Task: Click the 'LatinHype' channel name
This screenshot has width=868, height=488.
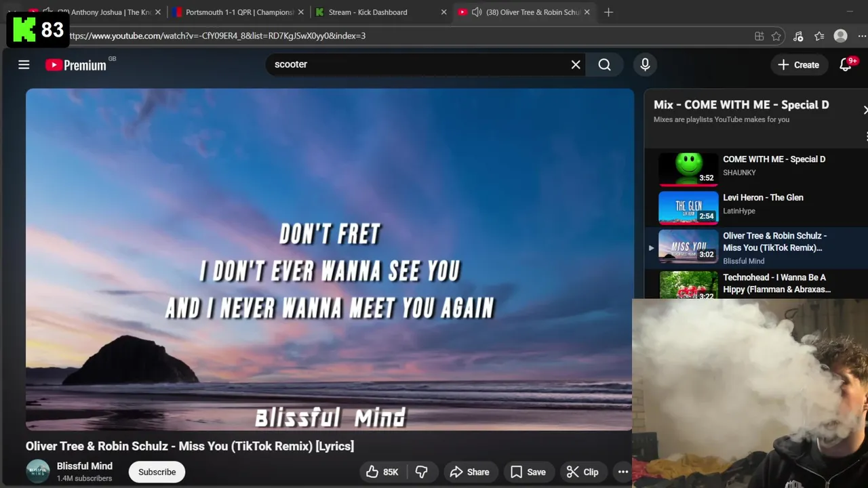Action: click(x=738, y=211)
